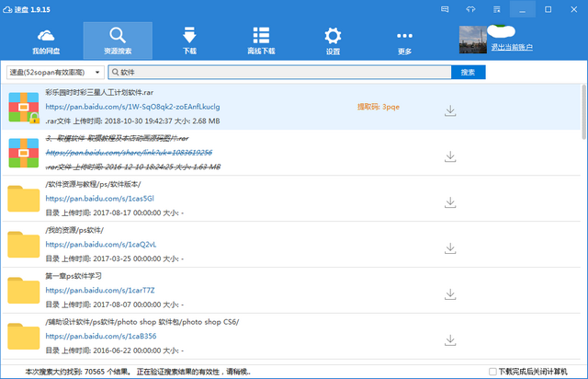Click the blue 搜索 button
Screen dimensions: 588x379
(x=468, y=72)
